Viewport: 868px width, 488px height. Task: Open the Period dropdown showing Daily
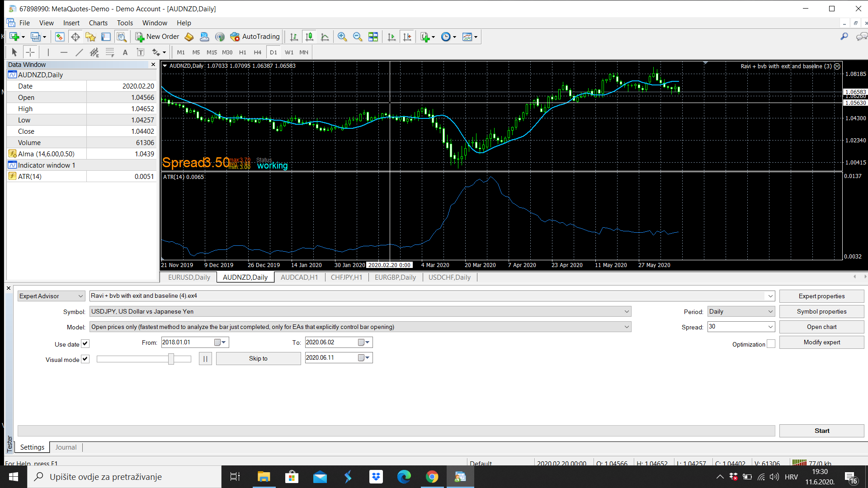pyautogui.click(x=741, y=311)
